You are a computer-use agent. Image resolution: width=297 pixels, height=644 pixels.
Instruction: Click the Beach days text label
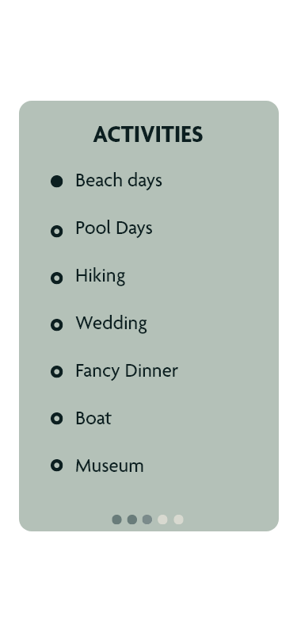tap(119, 181)
